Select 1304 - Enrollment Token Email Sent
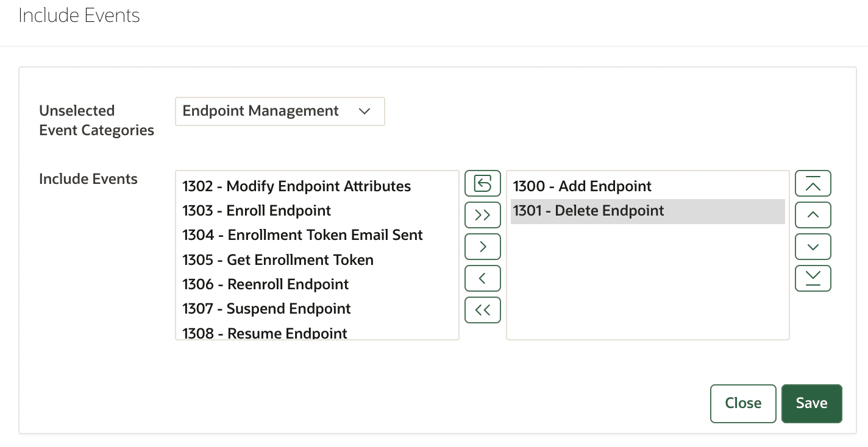Viewport: 868px width, 447px height. click(x=302, y=234)
